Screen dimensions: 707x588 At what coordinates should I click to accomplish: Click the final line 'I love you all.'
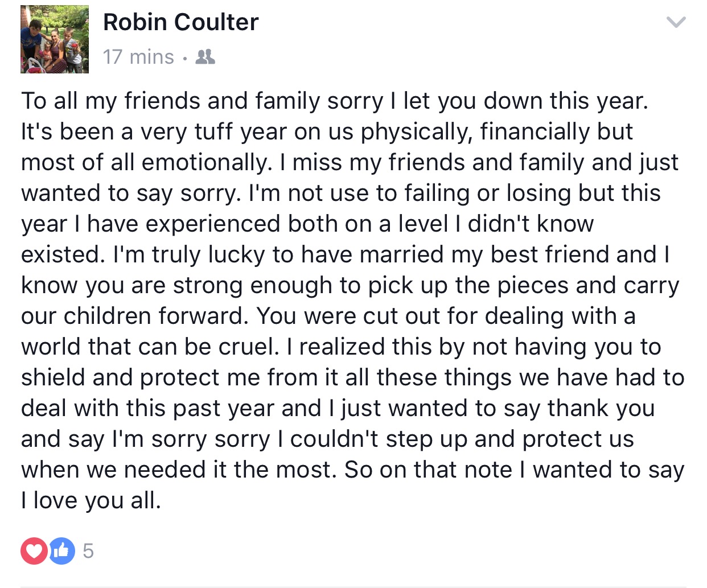coord(91,500)
